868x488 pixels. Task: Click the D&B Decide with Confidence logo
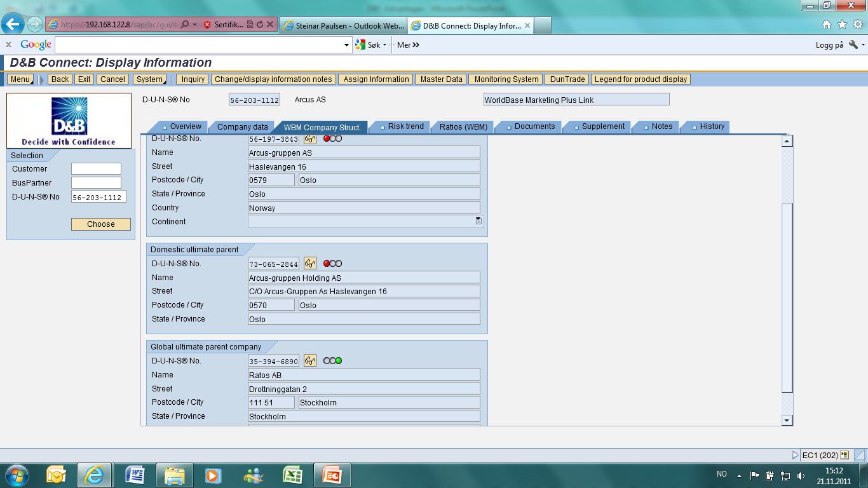click(x=69, y=121)
